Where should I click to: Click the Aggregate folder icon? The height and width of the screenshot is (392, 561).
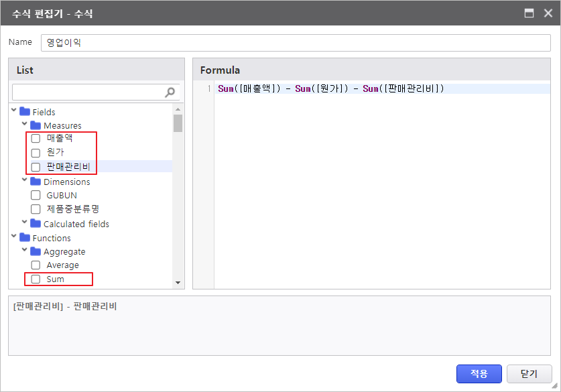(36, 251)
